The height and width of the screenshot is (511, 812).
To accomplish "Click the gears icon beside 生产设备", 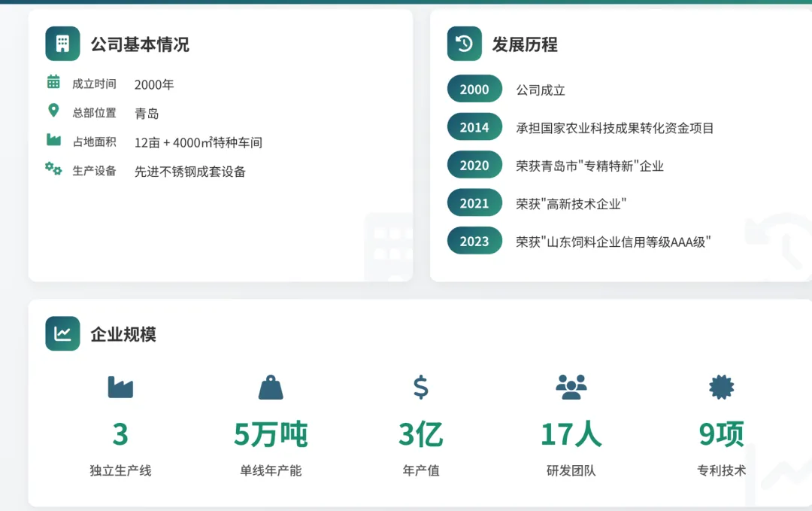I will pos(53,169).
